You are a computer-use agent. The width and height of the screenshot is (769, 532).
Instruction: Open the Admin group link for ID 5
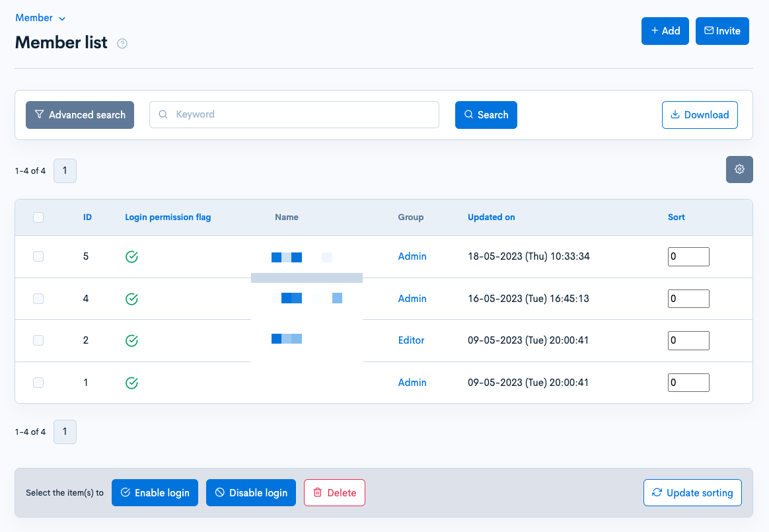[412, 256]
